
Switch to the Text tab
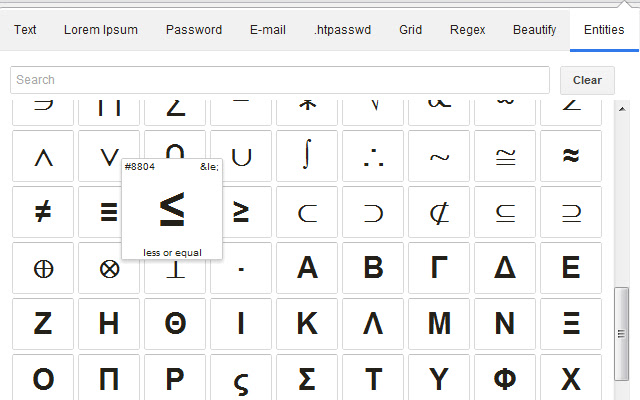[25, 30]
